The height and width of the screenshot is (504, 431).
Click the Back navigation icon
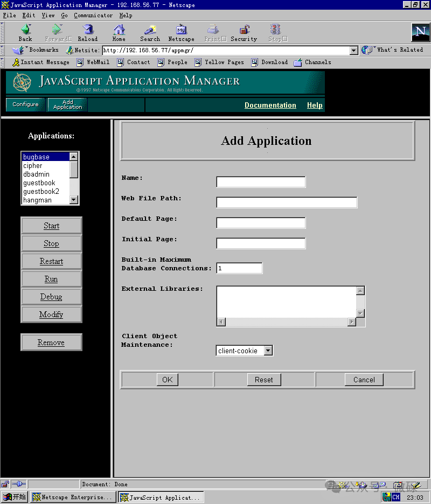[25, 32]
